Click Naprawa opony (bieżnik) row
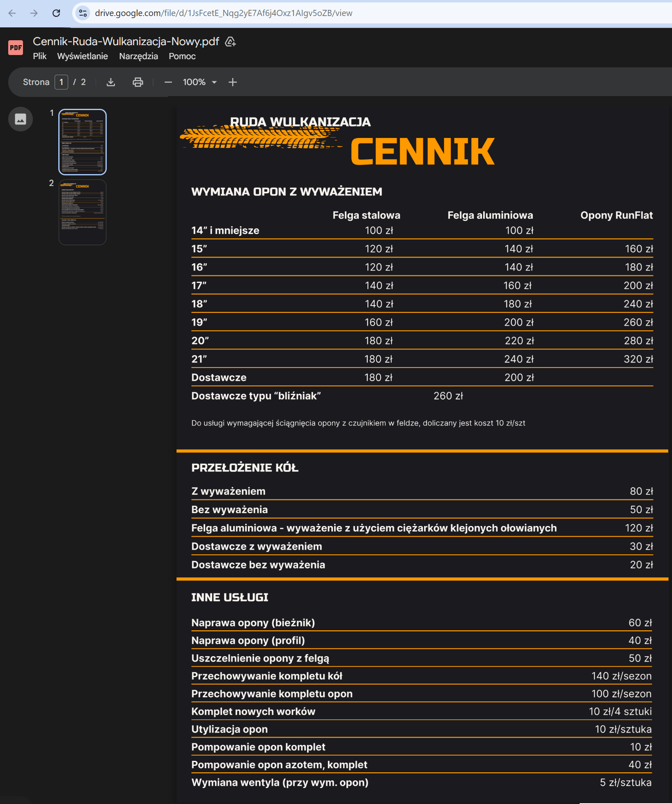672x804 pixels. tap(422, 623)
